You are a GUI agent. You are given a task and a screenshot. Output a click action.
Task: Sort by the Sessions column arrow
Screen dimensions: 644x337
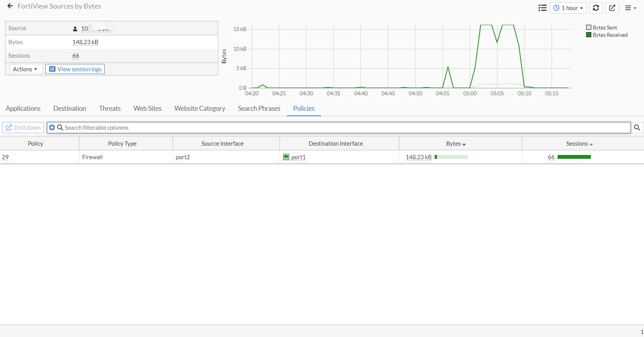click(x=591, y=144)
